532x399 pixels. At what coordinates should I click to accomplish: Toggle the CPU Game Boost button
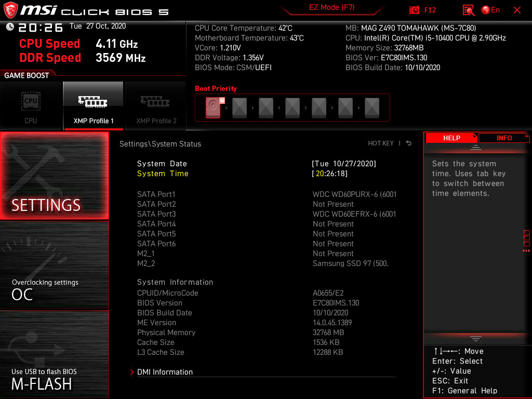click(x=31, y=106)
